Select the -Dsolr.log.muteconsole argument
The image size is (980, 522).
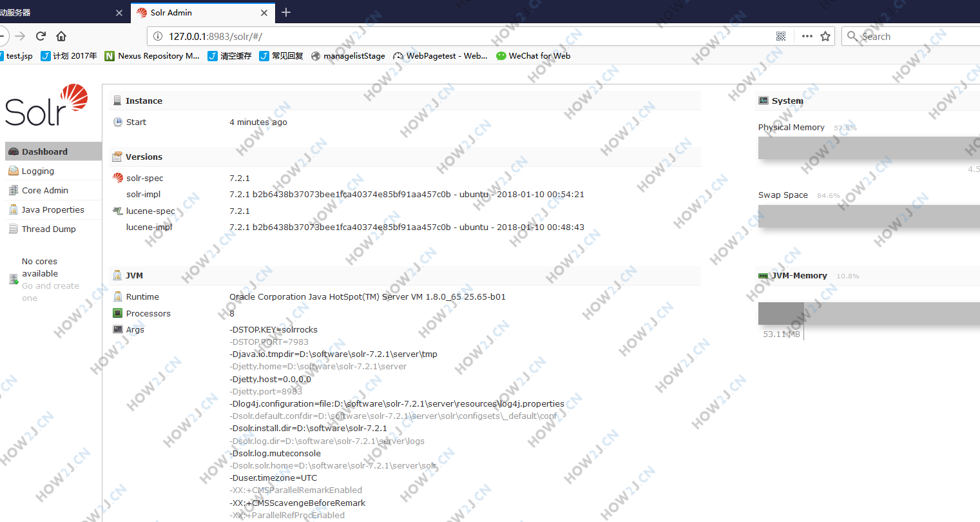point(275,453)
